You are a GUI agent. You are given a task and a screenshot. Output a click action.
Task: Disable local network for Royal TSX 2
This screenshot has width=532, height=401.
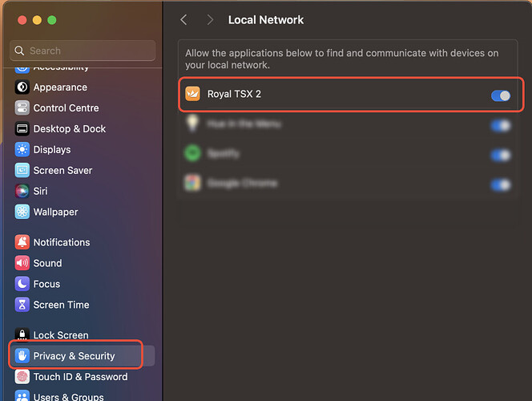click(500, 95)
